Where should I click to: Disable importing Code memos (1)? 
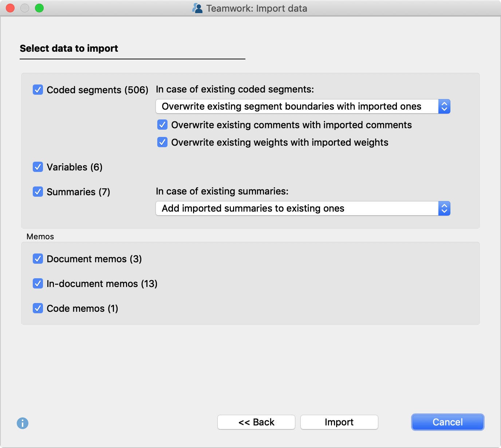point(38,308)
